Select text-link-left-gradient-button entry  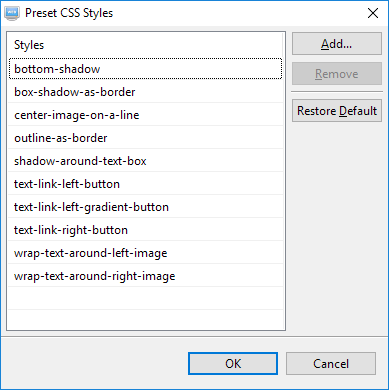pos(145,207)
